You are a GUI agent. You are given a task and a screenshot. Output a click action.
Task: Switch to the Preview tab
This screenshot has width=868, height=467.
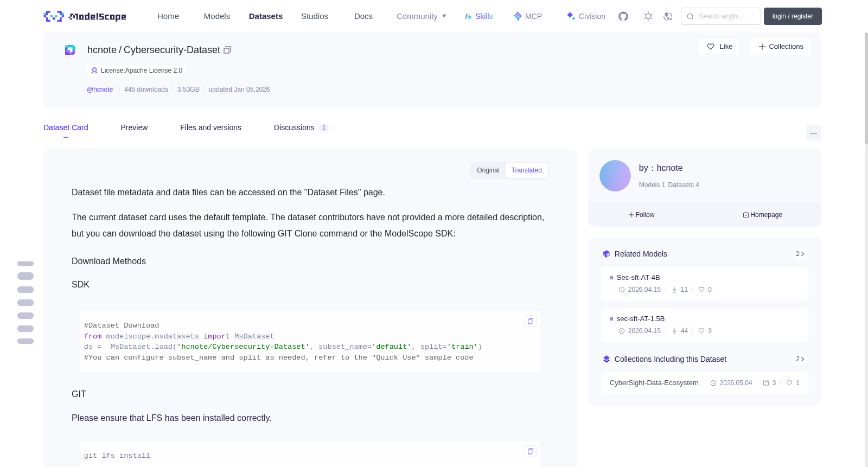click(x=134, y=127)
